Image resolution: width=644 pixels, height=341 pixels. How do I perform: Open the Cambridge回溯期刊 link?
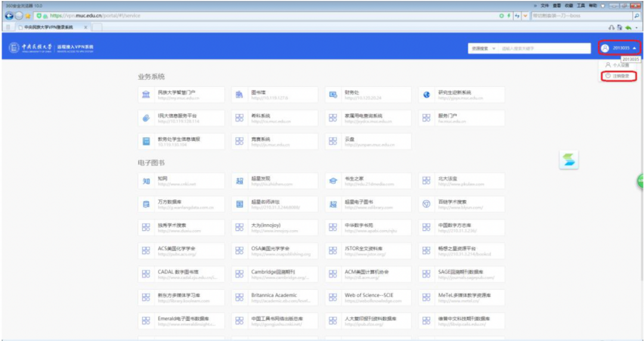tap(274, 274)
